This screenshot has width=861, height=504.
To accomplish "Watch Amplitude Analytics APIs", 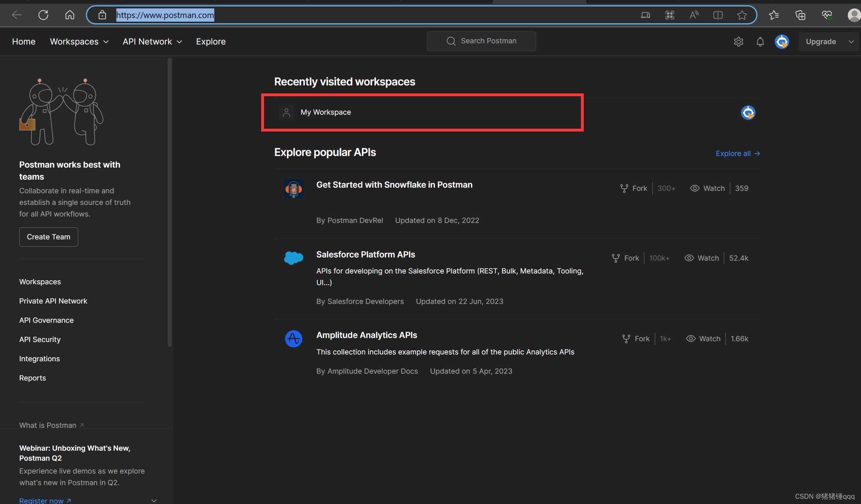I will [703, 338].
